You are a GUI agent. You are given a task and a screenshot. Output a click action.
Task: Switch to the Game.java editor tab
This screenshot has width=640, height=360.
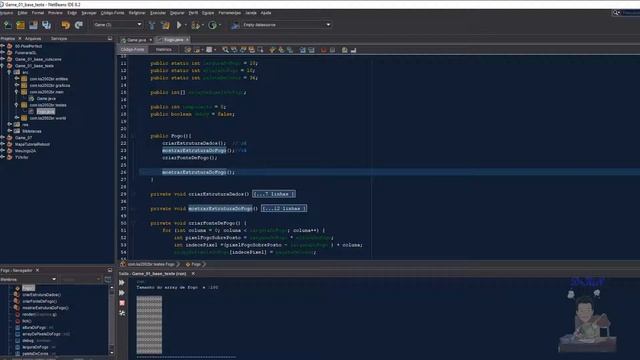137,40
